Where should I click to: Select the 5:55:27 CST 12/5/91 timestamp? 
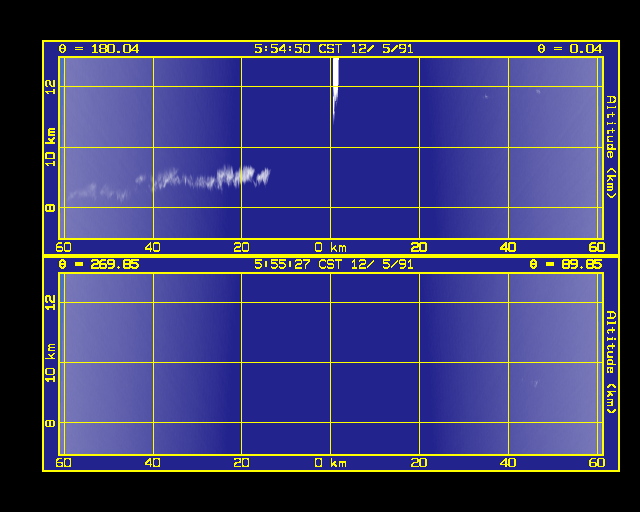click(333, 265)
